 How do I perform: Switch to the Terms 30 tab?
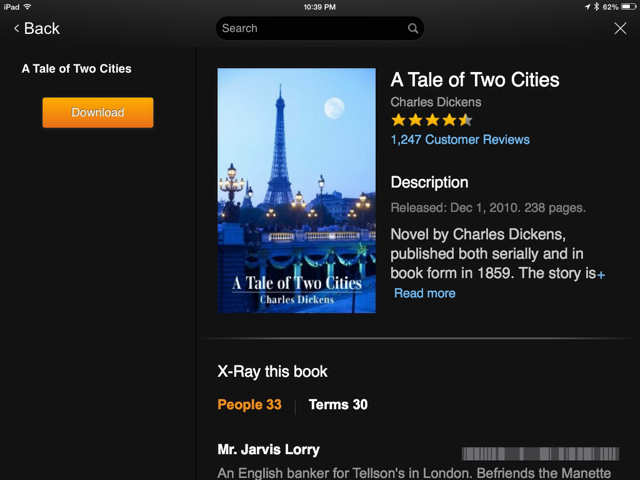(x=338, y=404)
